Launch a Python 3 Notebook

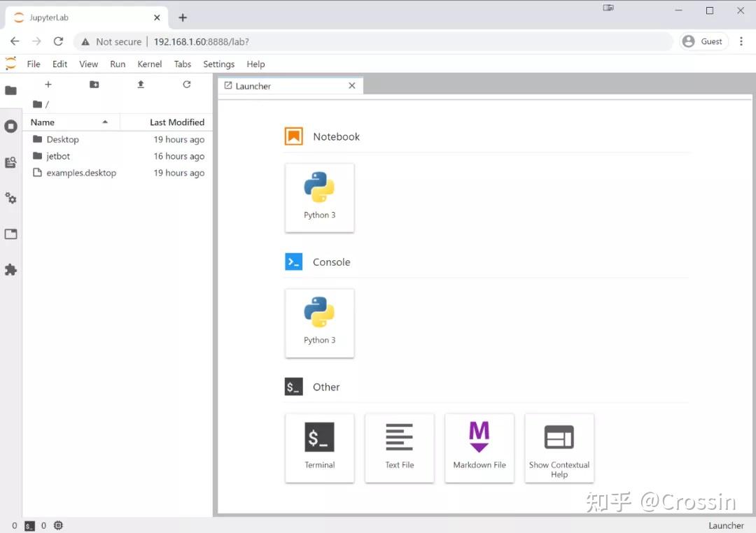click(x=320, y=198)
